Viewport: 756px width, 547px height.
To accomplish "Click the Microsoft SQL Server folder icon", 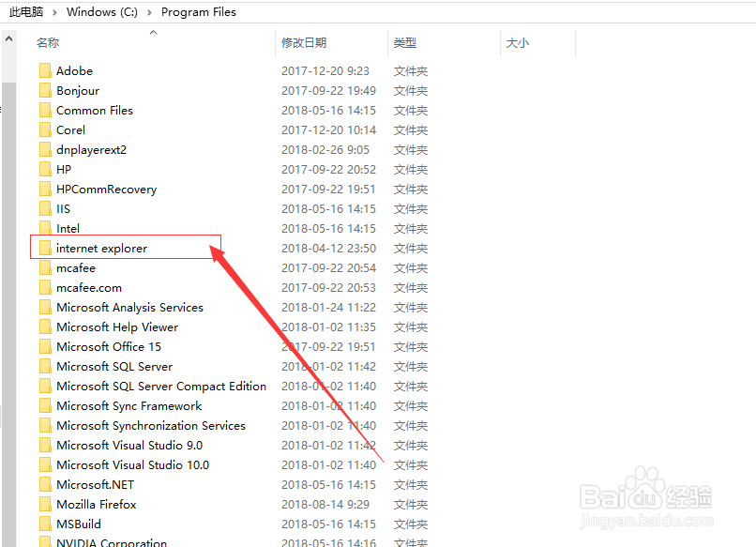I will (45, 366).
